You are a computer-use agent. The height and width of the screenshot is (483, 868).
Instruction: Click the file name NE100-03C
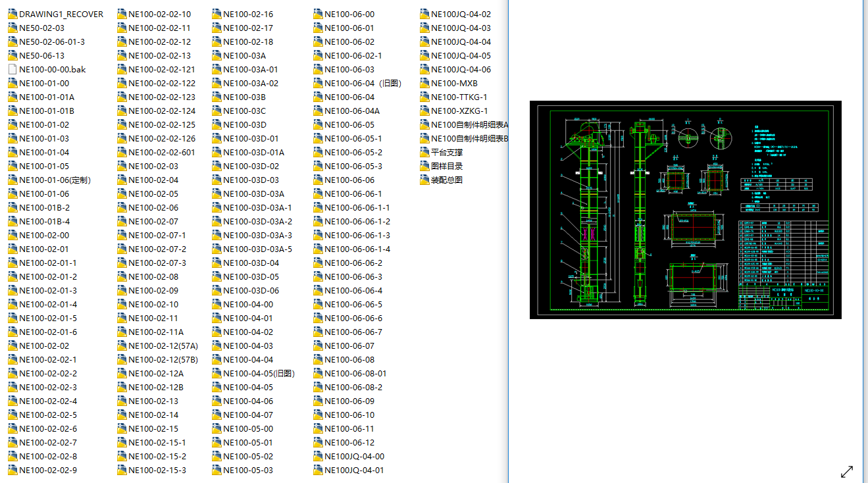click(x=245, y=111)
